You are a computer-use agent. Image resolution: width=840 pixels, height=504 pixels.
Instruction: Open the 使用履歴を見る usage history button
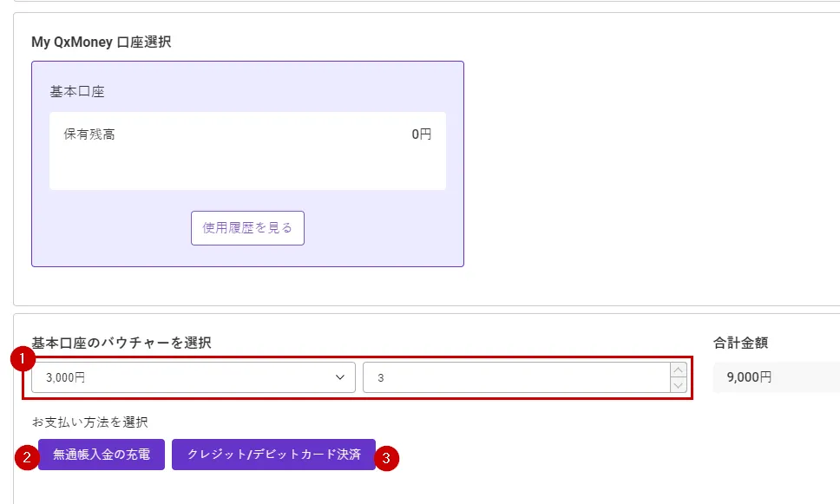point(247,228)
